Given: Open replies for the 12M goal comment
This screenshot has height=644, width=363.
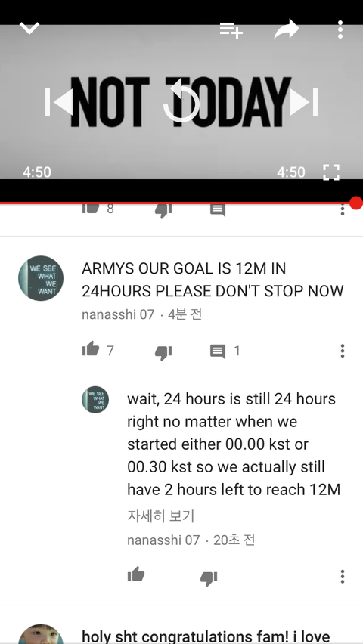Looking at the screenshot, I should 218,351.
